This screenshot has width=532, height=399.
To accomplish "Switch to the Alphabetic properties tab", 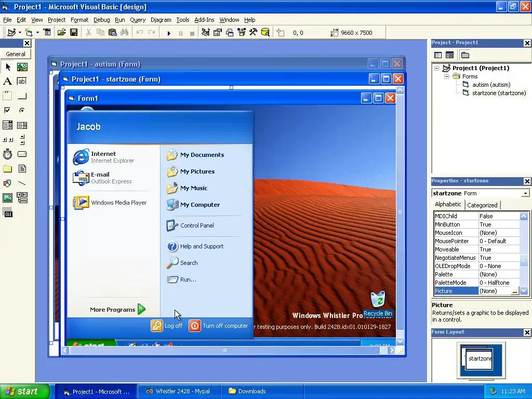I will (x=448, y=204).
